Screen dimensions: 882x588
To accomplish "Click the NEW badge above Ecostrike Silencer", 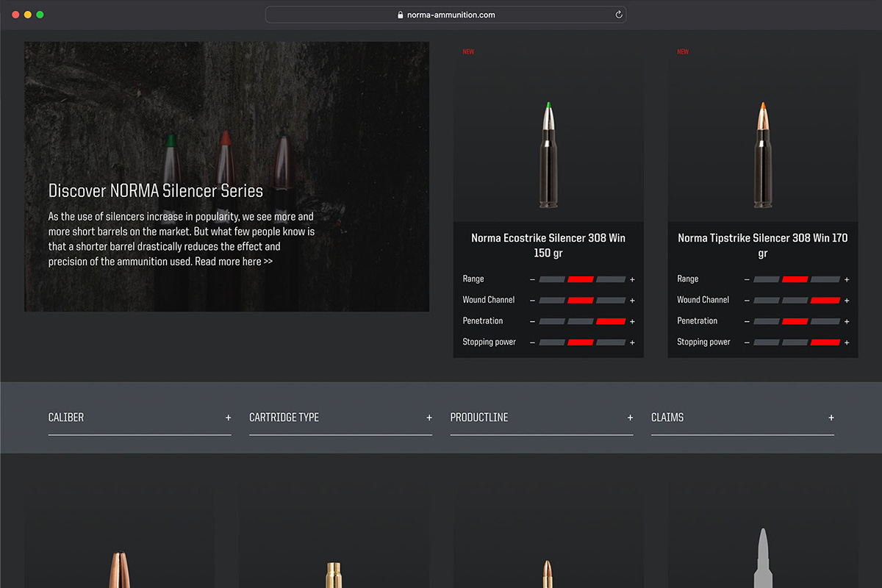I will (468, 52).
